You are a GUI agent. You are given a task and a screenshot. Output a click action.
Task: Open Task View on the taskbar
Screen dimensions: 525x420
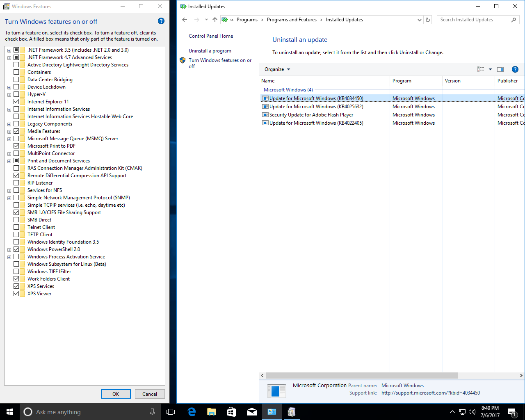[171, 412]
